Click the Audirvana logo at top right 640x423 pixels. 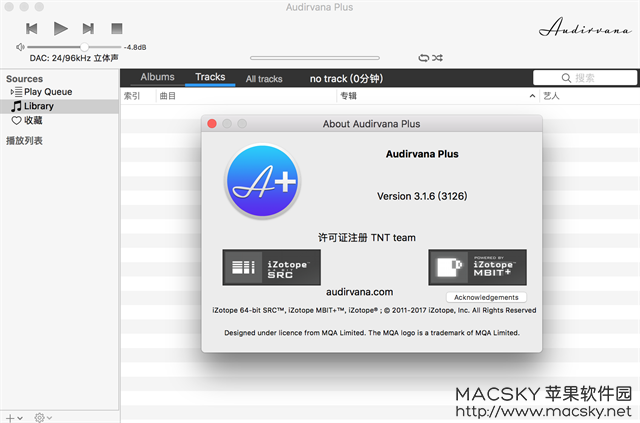pyautogui.click(x=584, y=27)
